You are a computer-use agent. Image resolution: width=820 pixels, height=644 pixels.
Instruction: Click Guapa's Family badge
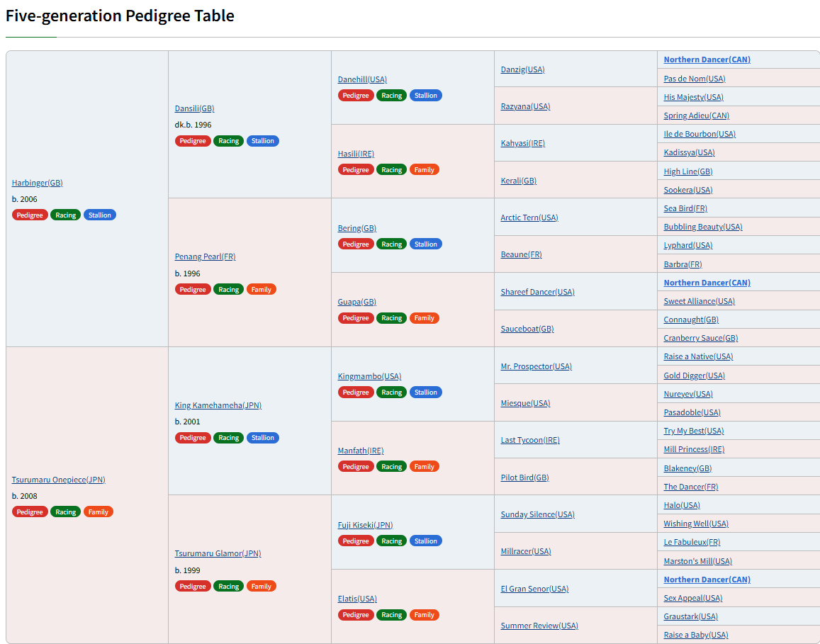tap(424, 318)
